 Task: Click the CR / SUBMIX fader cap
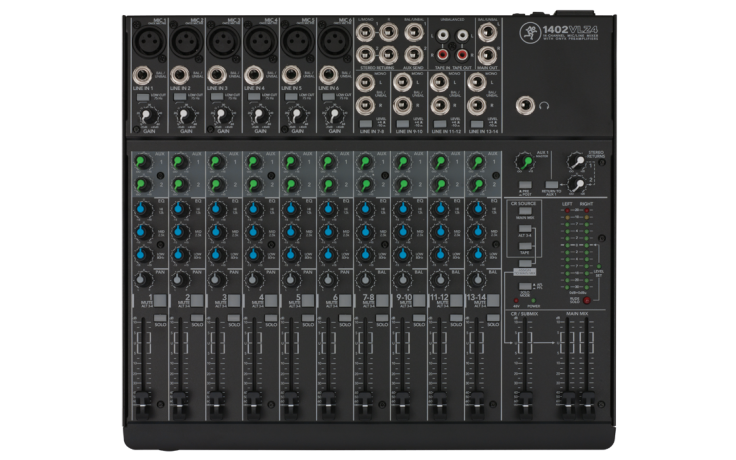[x=524, y=404]
